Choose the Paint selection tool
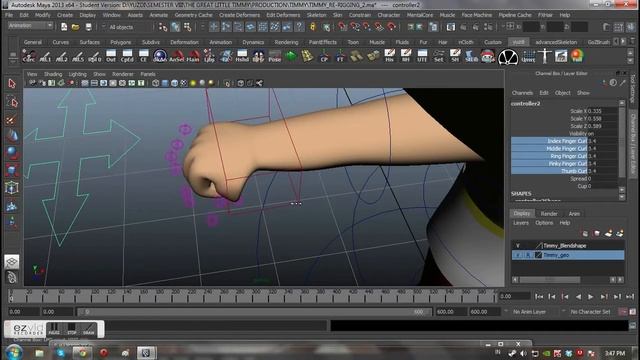This screenshot has width=640, height=360. (12, 120)
